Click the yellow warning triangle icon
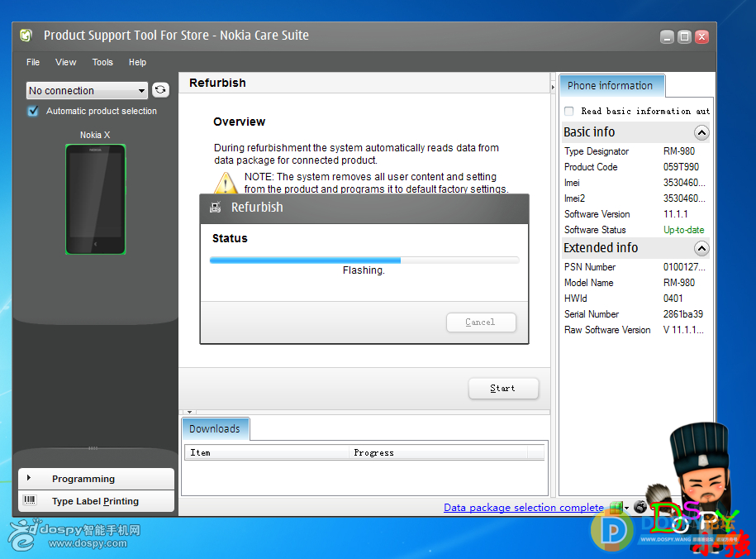Image resolution: width=756 pixels, height=559 pixels. pyautogui.click(x=226, y=183)
